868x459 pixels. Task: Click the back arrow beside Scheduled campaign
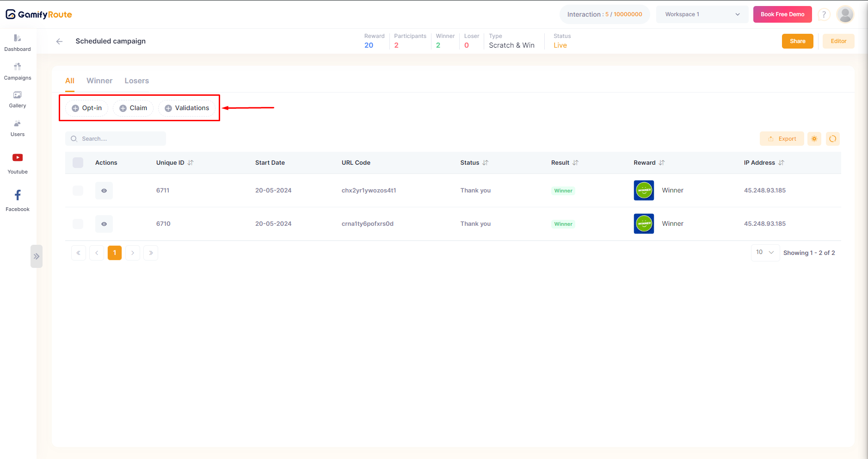[x=59, y=41]
